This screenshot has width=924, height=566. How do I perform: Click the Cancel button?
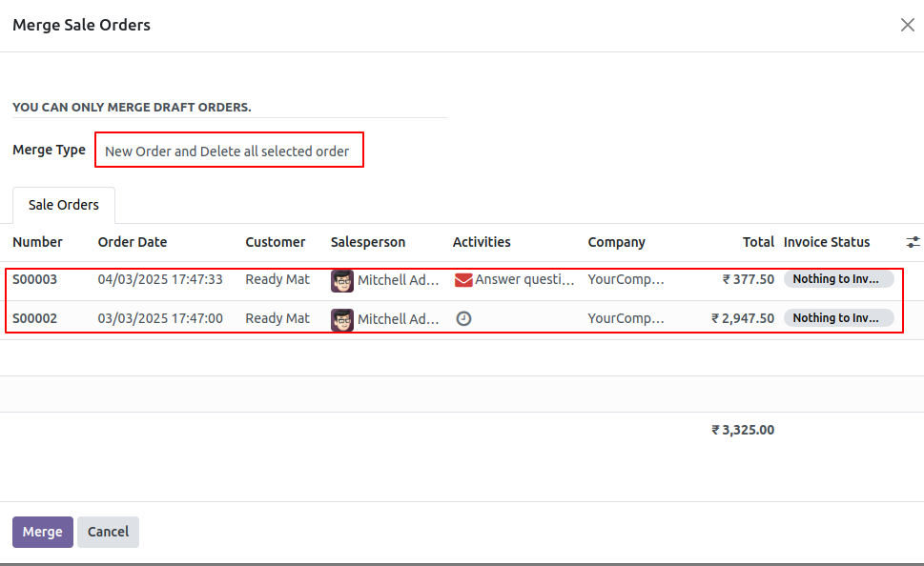(x=108, y=532)
